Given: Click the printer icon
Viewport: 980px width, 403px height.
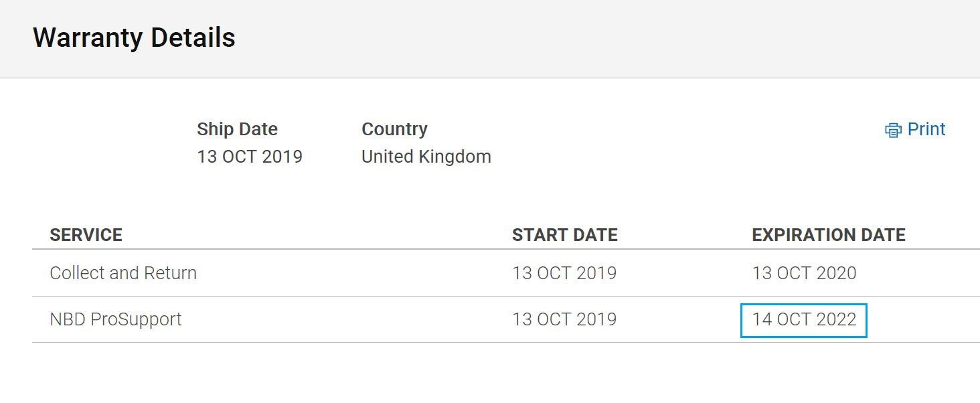Looking at the screenshot, I should point(893,130).
